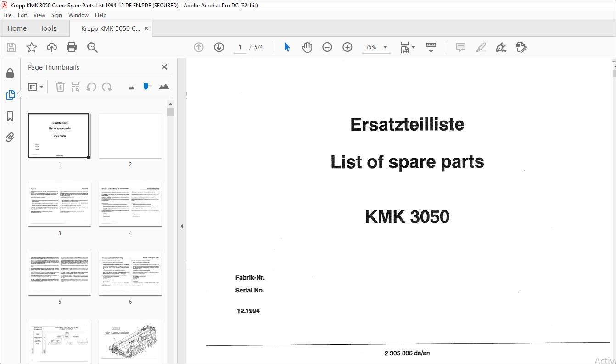Click the '2 305 806 de/en' footer text

(407, 353)
